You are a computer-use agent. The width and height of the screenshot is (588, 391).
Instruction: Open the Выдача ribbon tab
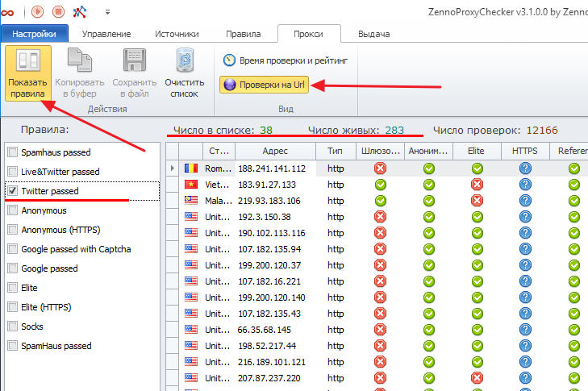pyautogui.click(x=373, y=35)
